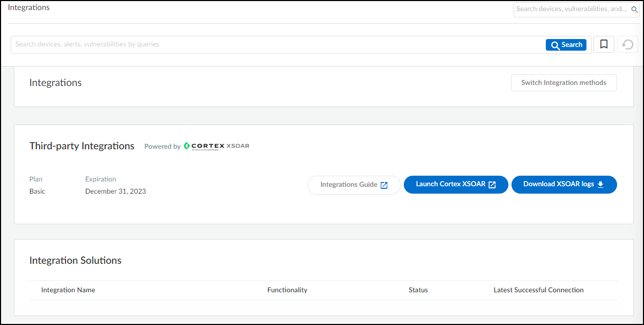Click the Integration Solutions heading

click(x=75, y=261)
